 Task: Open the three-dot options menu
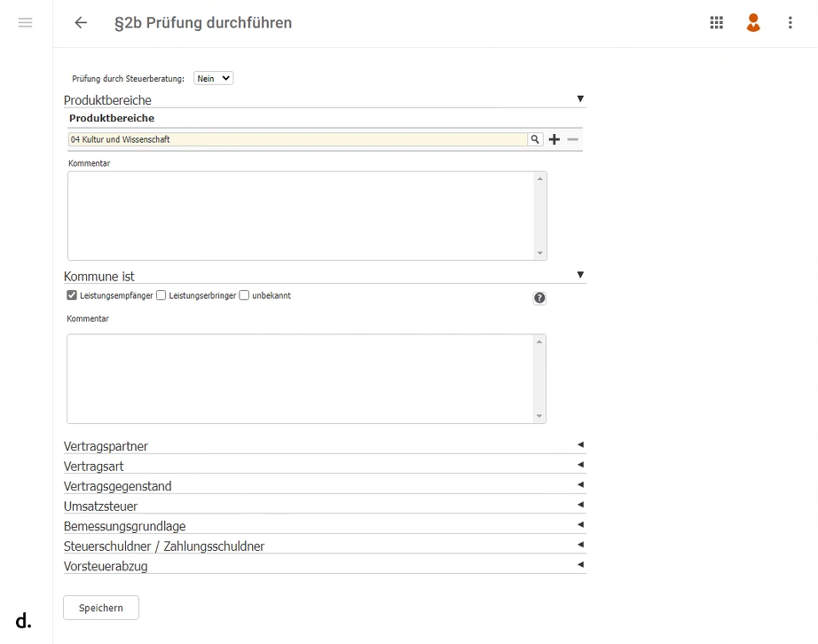click(790, 23)
